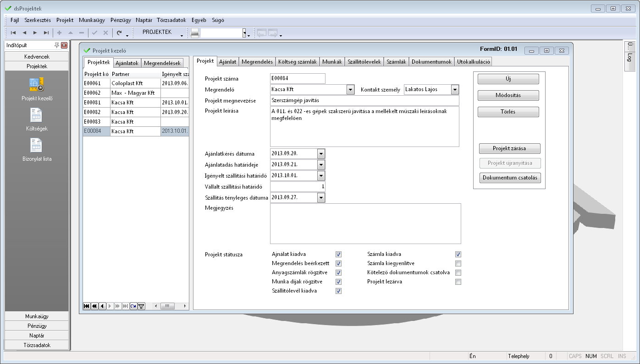
Task: Go to next record in main toolbar
Action: click(35, 33)
